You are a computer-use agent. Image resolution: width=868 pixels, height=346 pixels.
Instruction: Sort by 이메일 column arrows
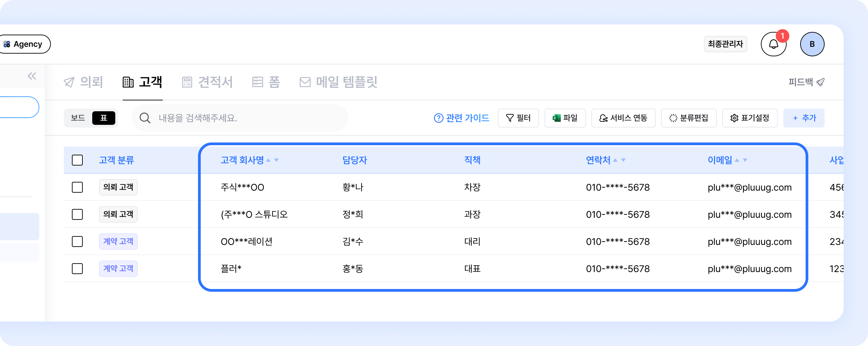coord(741,160)
